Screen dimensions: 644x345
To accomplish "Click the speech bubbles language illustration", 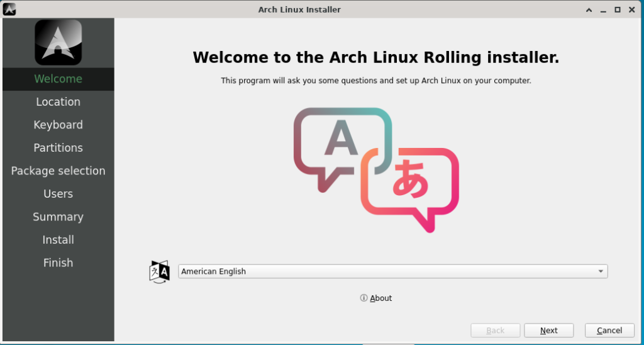I will (376, 170).
